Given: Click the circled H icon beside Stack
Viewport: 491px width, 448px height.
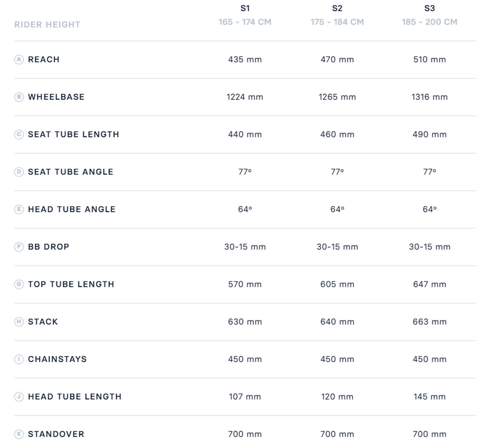Looking at the screenshot, I should click(19, 322).
